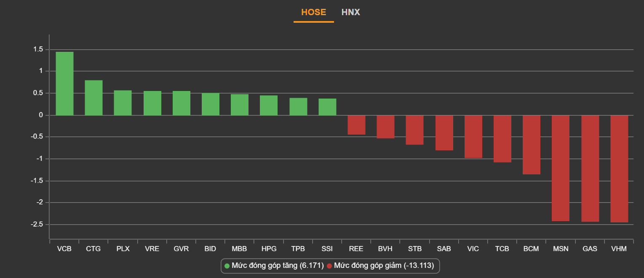
Task: Click the green VCB bar
Action: coord(64,83)
